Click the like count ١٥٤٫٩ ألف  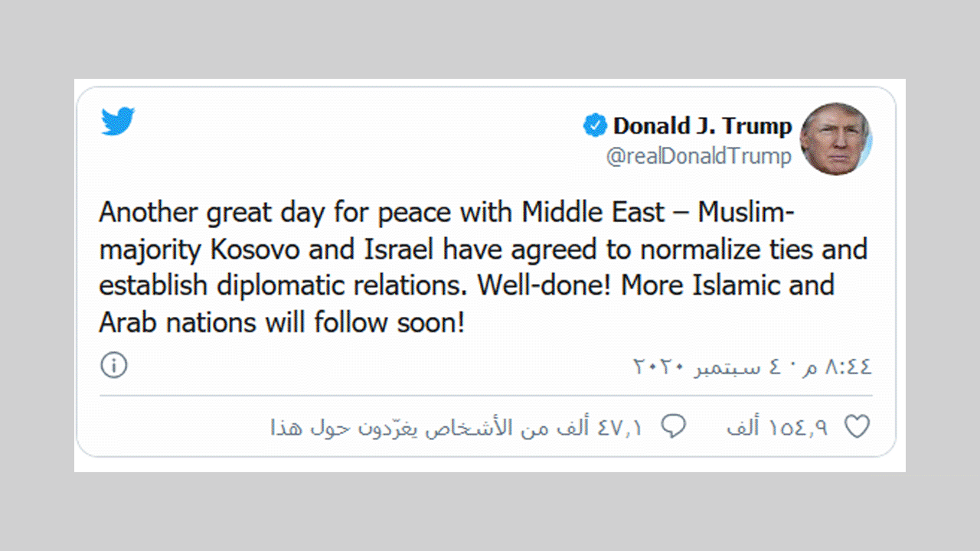coord(777,427)
